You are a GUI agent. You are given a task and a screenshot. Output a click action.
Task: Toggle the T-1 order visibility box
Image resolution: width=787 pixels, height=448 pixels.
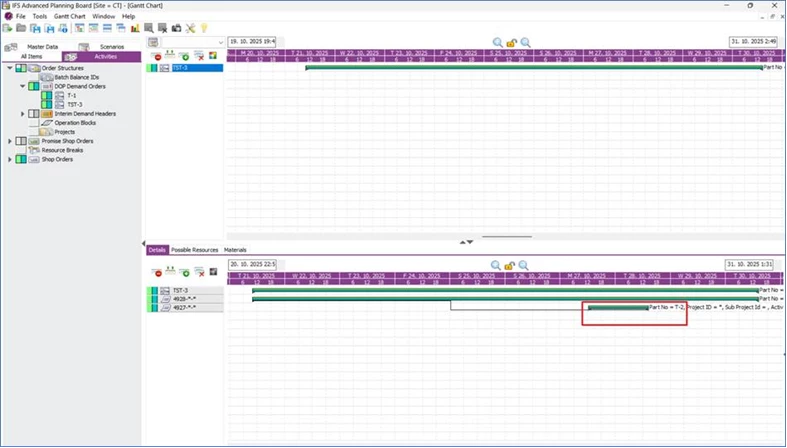click(47, 95)
